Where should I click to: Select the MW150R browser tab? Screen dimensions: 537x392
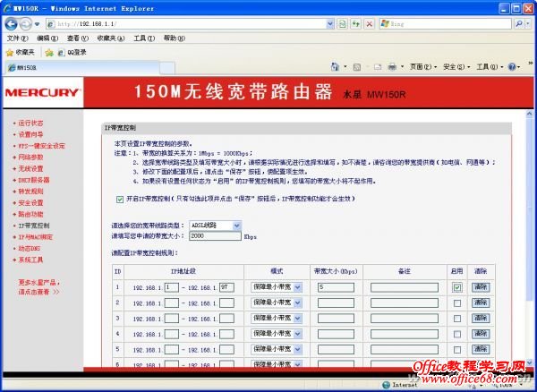click(x=82, y=68)
